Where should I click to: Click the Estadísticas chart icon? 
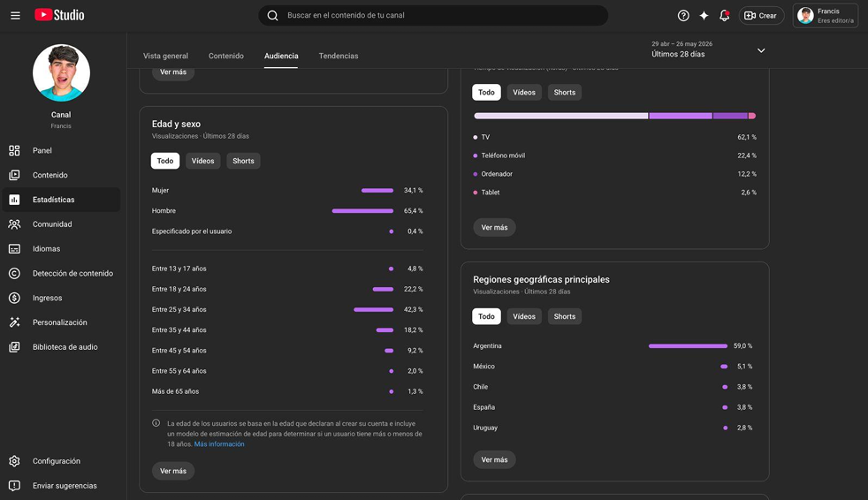[14, 200]
